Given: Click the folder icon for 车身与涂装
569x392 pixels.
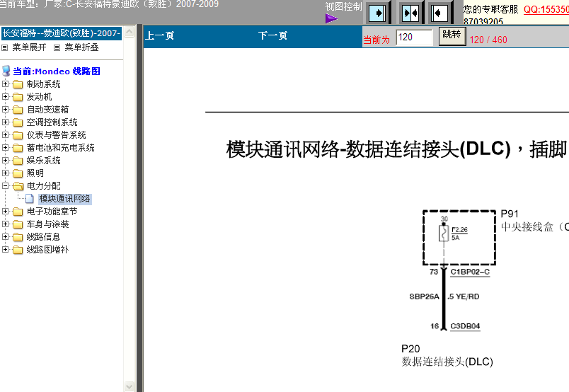Looking at the screenshot, I should click(x=18, y=224).
